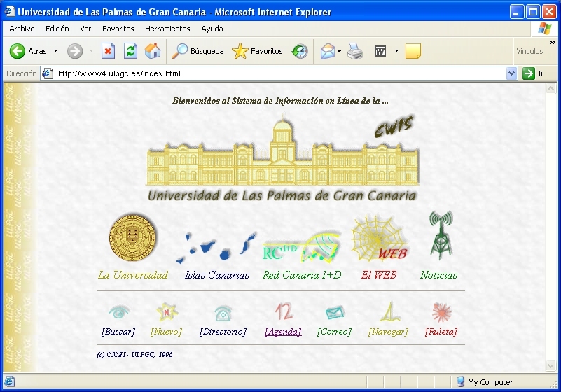
Task: Go to the Home page house icon
Action: 153,51
